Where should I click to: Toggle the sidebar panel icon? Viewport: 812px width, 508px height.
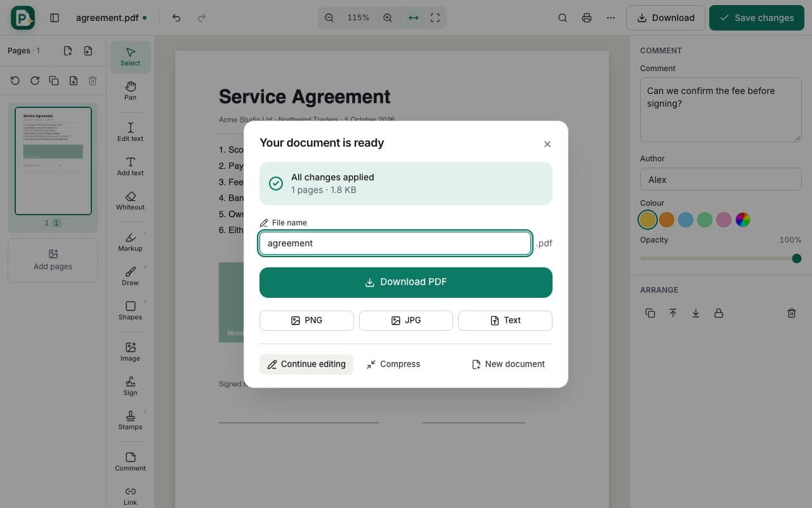[x=55, y=18]
